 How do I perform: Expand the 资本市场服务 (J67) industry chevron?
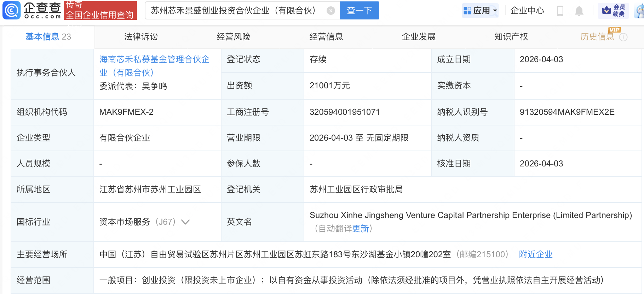tap(185, 222)
